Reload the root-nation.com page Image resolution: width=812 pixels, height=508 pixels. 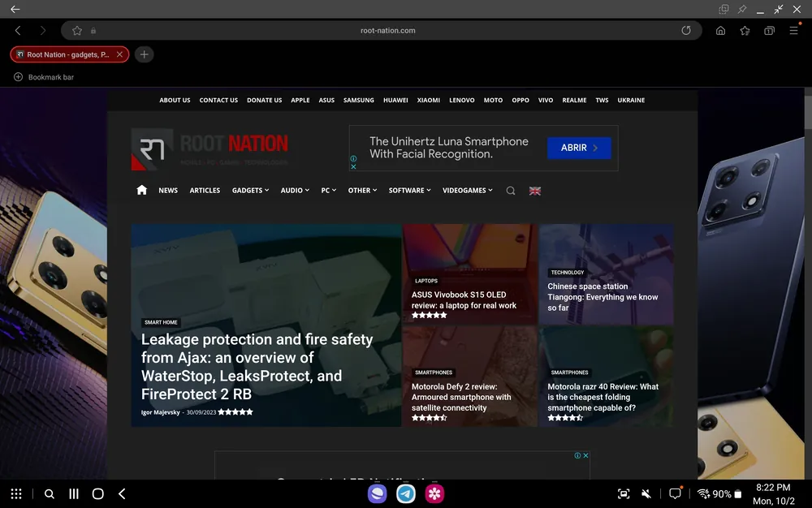(x=686, y=31)
